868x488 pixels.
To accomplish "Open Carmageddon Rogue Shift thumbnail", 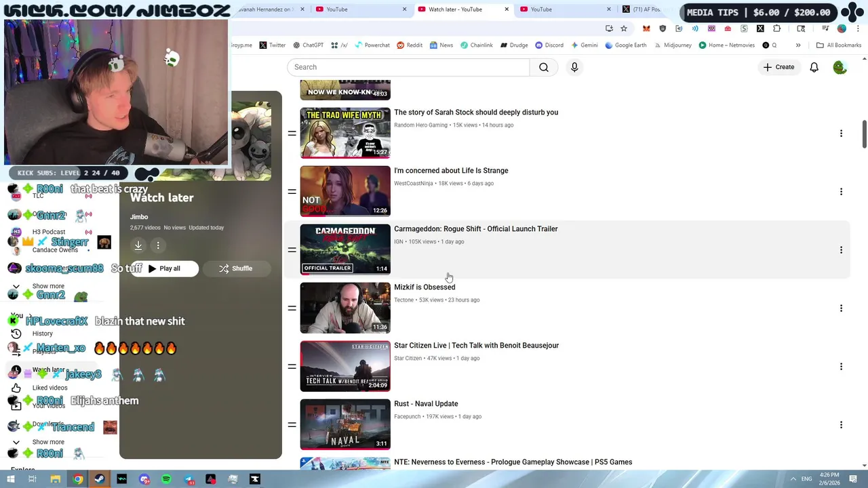I will 345,249.
